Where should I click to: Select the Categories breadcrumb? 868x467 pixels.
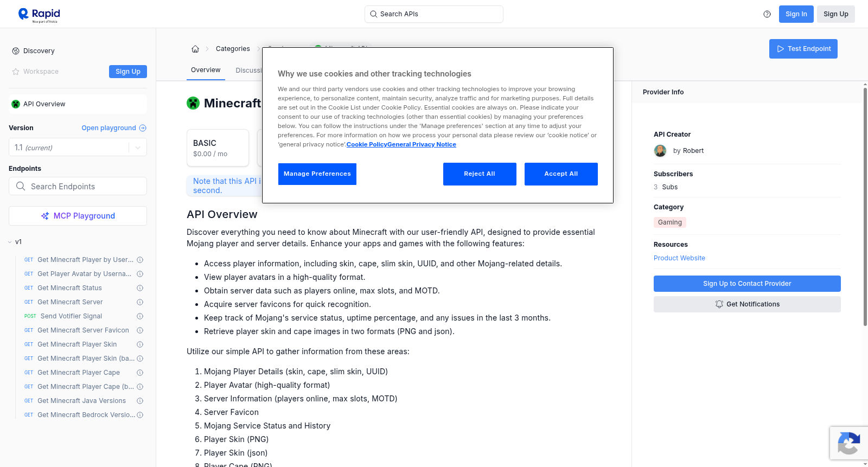tap(233, 49)
